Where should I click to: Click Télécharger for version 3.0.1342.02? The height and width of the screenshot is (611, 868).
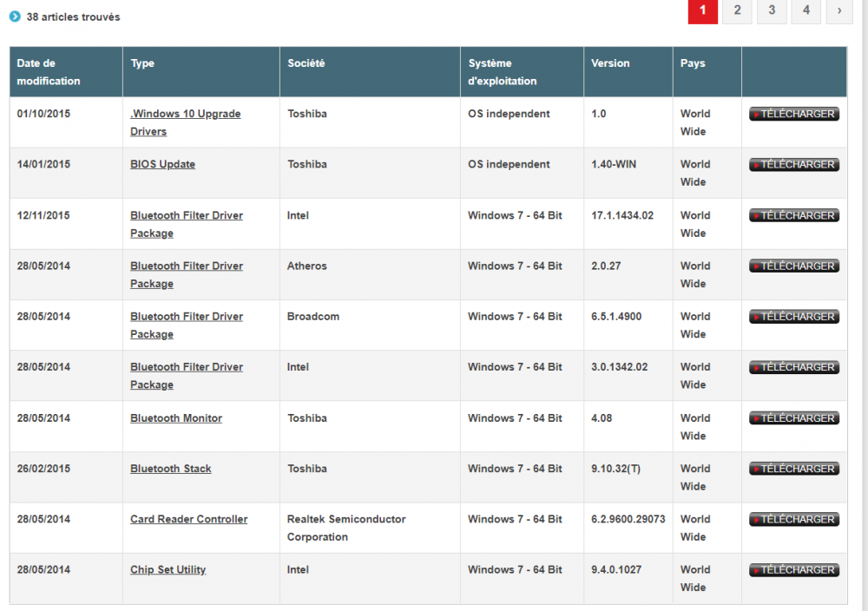point(794,367)
